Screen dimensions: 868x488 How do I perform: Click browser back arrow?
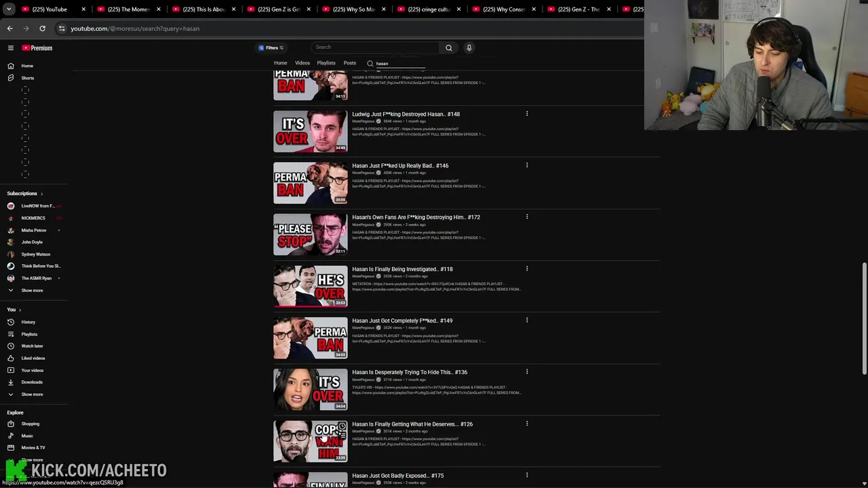point(9,28)
